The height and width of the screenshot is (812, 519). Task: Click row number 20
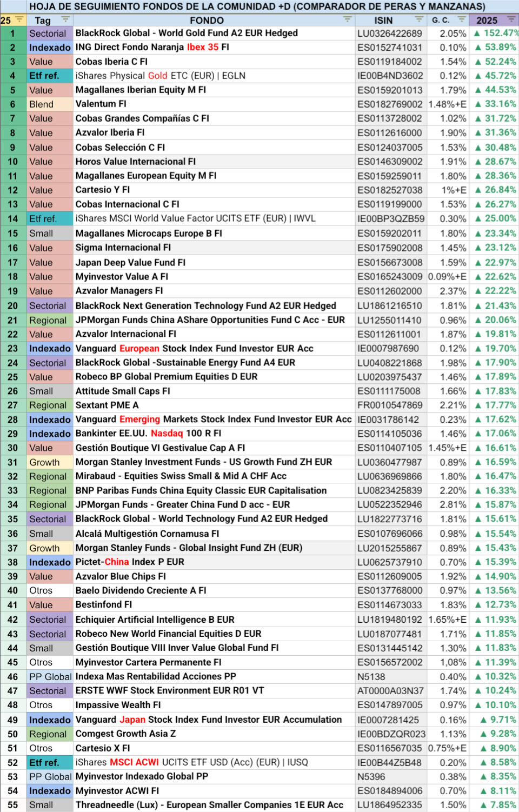coord(13,305)
